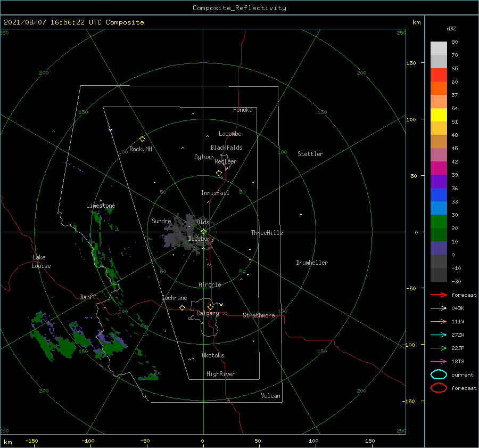479x448 pixels.
Task: Click the HighRiver label
Action: [221, 374]
